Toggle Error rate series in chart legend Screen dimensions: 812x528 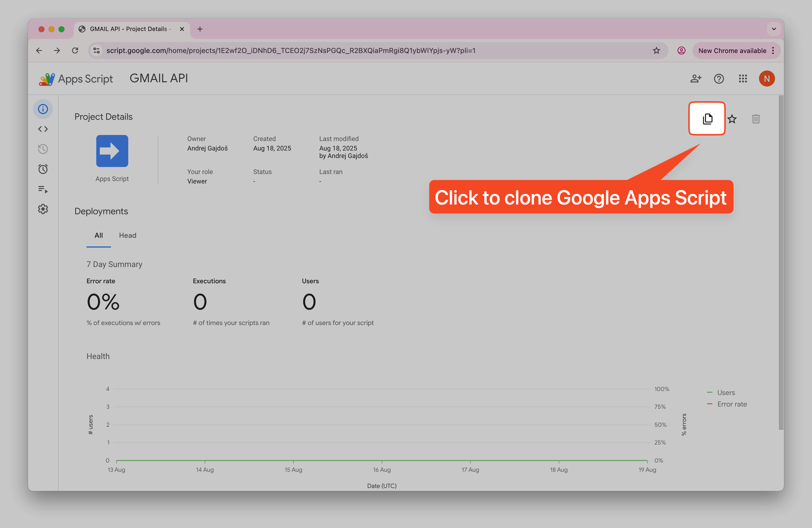tap(727, 404)
